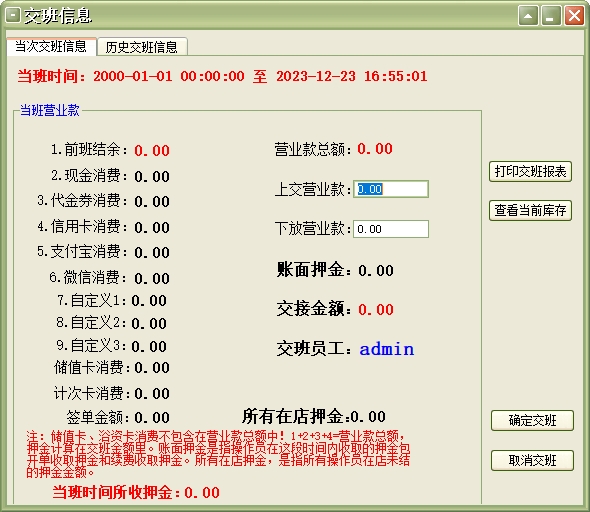Minimize the 交班信息 window

pos(551,16)
